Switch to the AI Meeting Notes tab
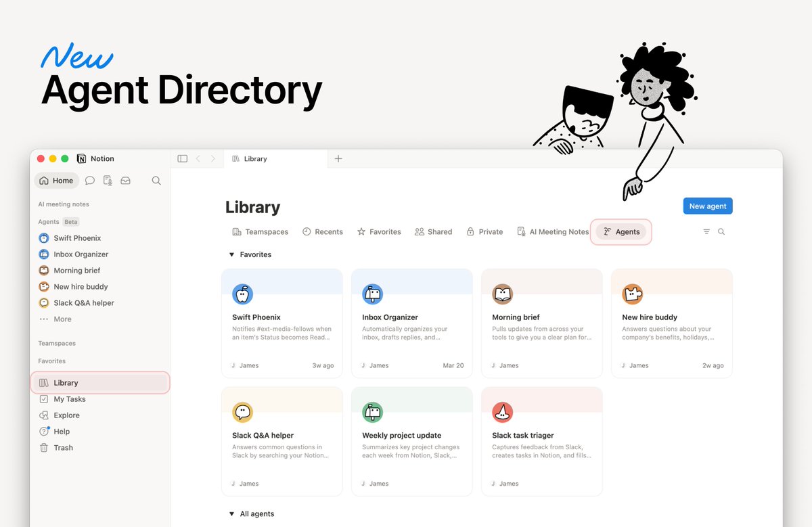The width and height of the screenshot is (812, 527). (x=553, y=232)
